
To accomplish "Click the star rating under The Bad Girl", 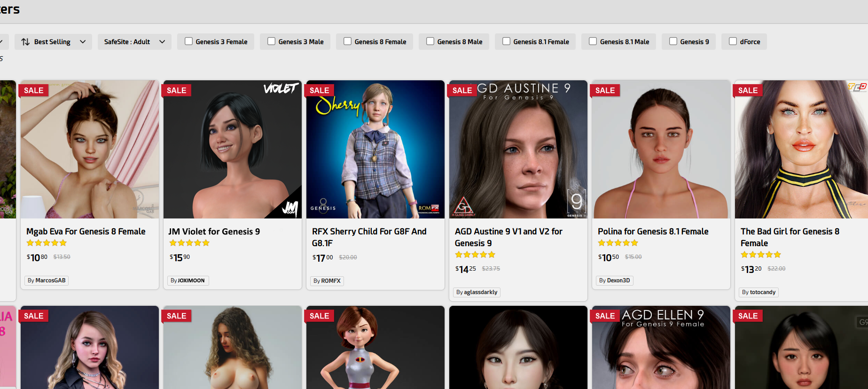I will [x=761, y=255].
